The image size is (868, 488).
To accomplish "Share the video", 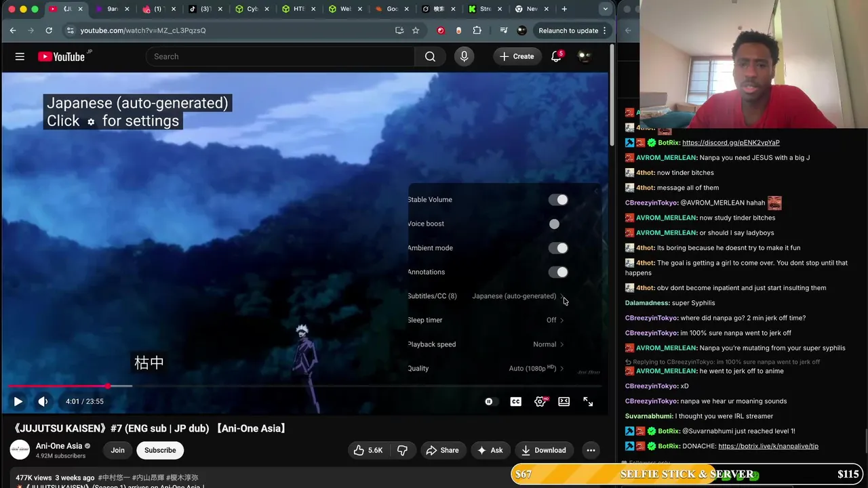I will point(441,450).
